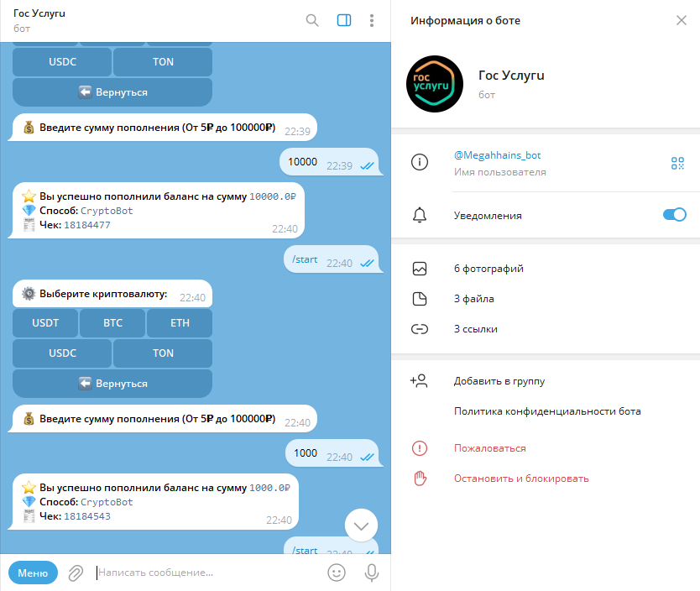Open the 3 ссылки shared links
Viewport: 700px width, 591px height.
pos(546,329)
